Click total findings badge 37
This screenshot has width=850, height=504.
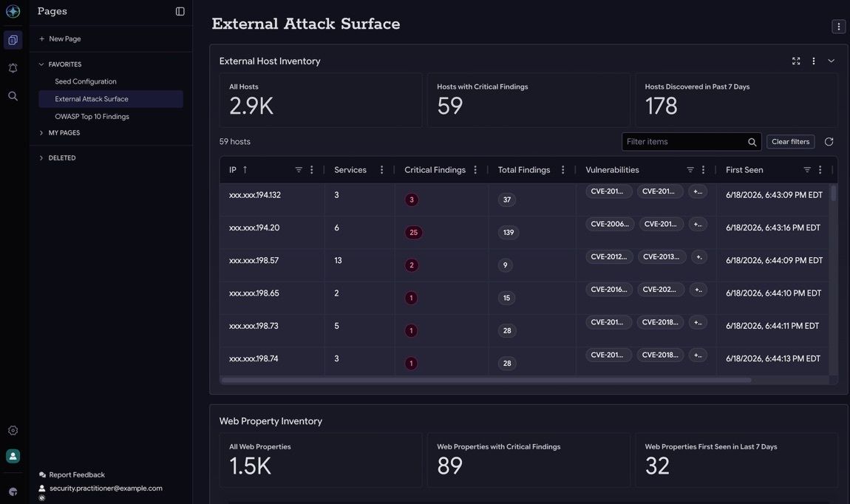tap(507, 200)
